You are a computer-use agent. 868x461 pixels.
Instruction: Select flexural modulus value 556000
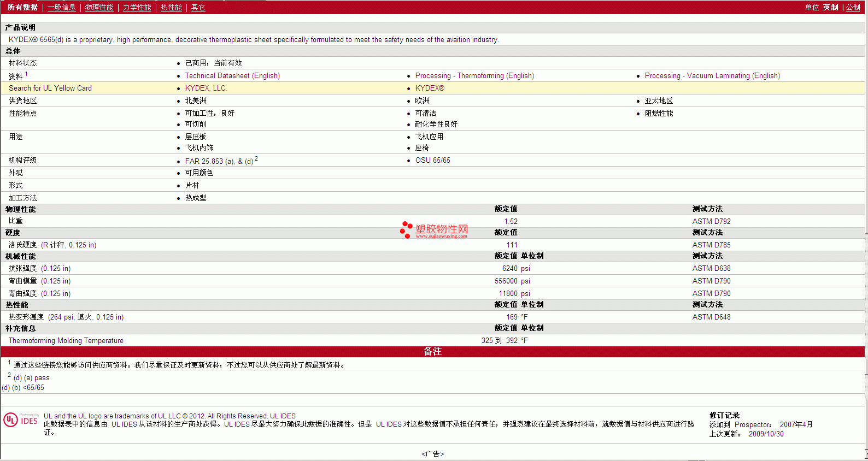pyautogui.click(x=506, y=281)
